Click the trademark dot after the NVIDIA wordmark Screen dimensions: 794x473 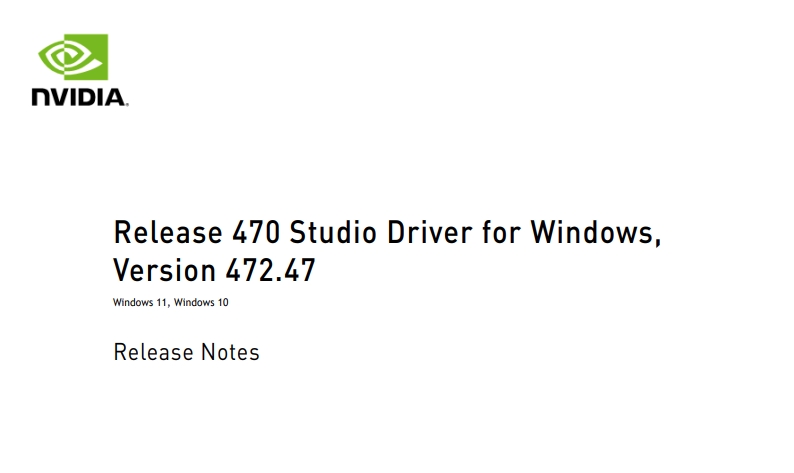[x=127, y=104]
